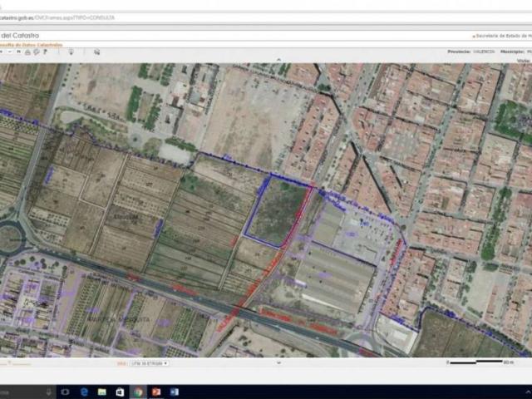
Task: Collapse the top panel with the up chevron
Action: point(278,60)
